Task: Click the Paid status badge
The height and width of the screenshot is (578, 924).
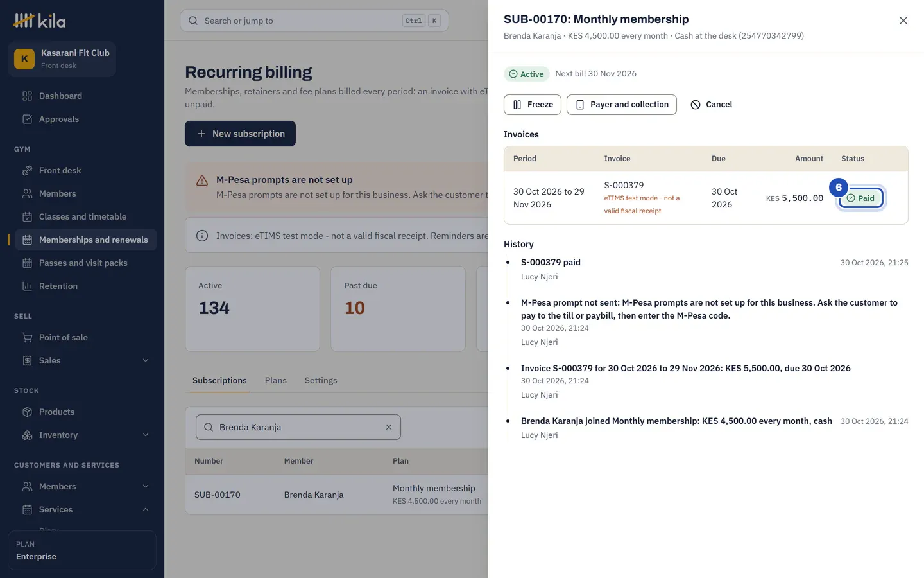Action: [x=861, y=198]
